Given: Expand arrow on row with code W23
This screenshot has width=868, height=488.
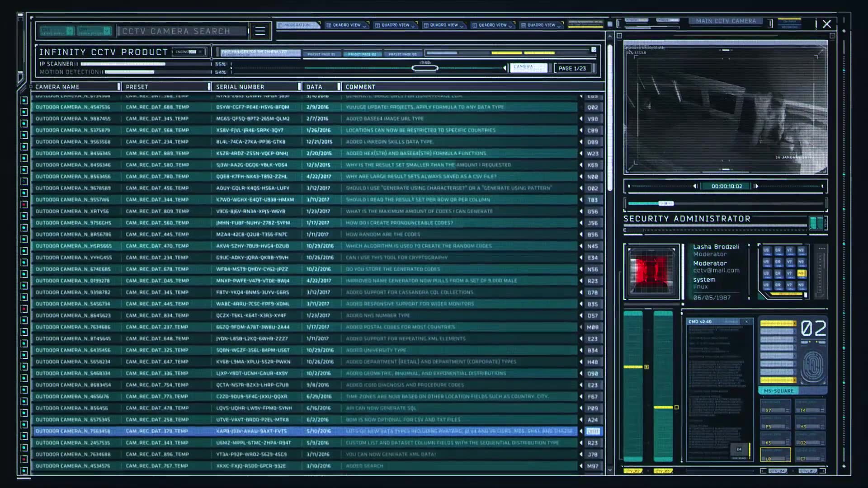Looking at the screenshot, I should click(x=581, y=154).
